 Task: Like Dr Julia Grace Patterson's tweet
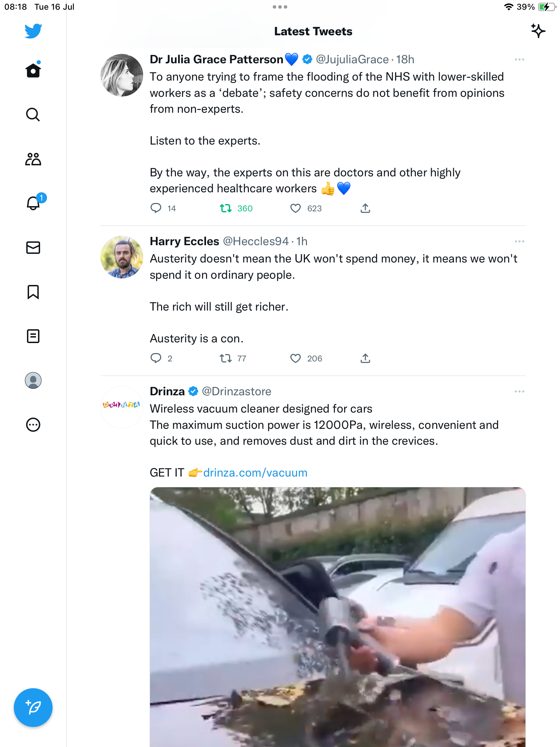[x=296, y=208]
